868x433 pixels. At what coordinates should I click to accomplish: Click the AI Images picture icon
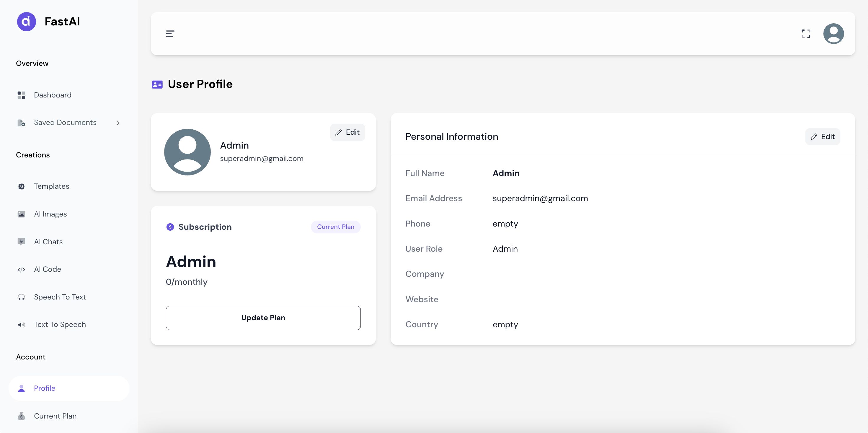(x=21, y=214)
